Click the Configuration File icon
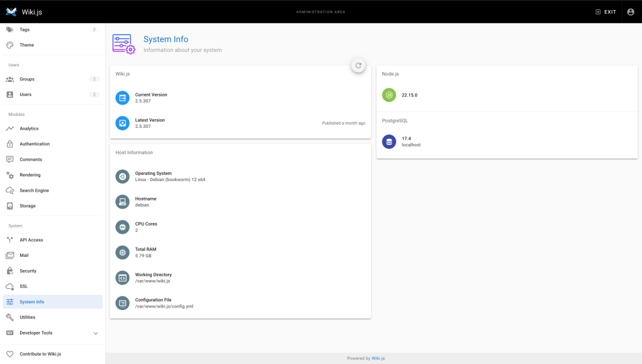 [x=122, y=303]
